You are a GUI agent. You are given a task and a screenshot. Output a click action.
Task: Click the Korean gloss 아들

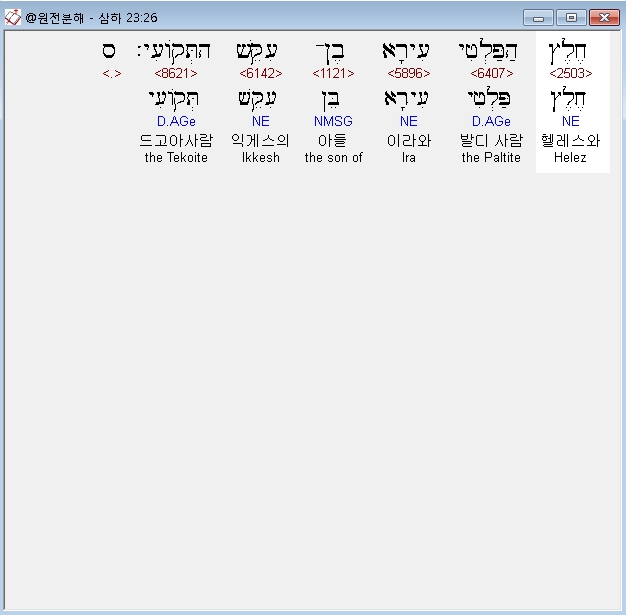333,141
